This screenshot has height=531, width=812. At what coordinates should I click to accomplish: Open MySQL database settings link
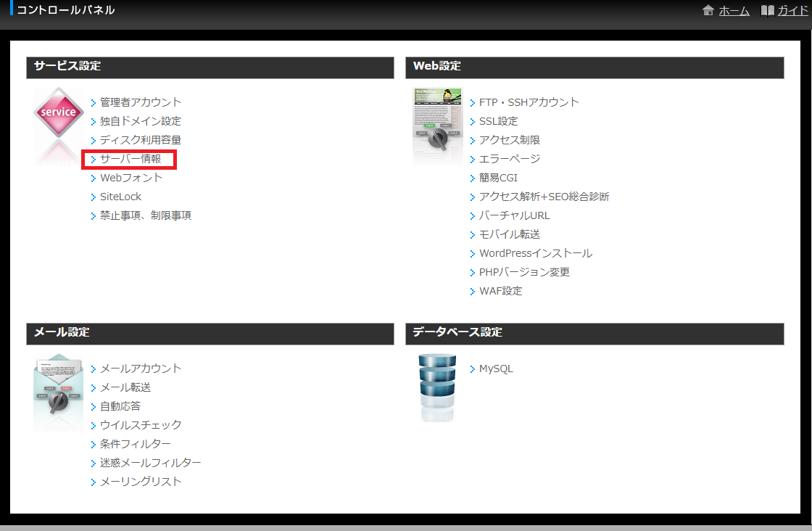click(x=496, y=369)
